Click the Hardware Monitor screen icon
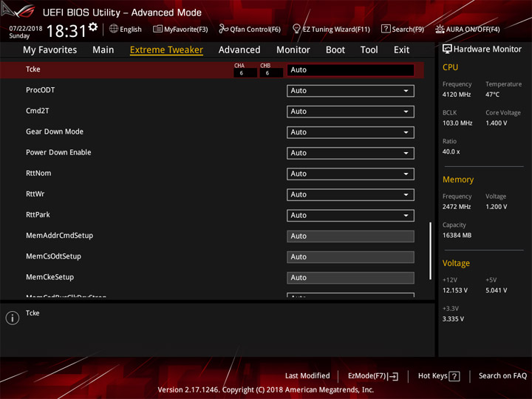The height and width of the screenshot is (399, 532). tap(447, 49)
